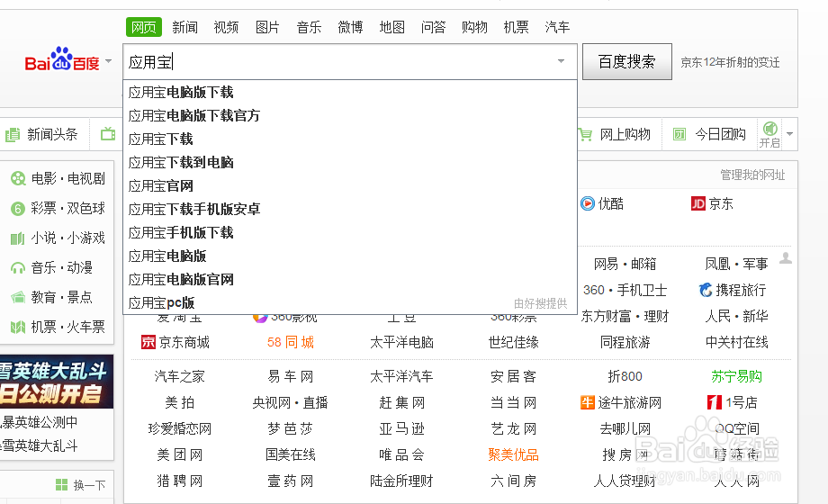This screenshot has width=828, height=504.
Task: Toggle the 开启 globe button
Action: pyautogui.click(x=769, y=134)
